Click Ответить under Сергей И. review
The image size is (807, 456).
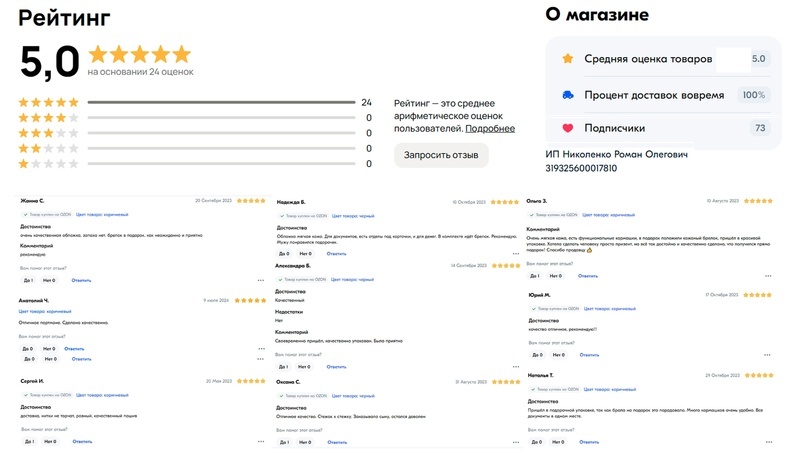pyautogui.click(x=82, y=441)
